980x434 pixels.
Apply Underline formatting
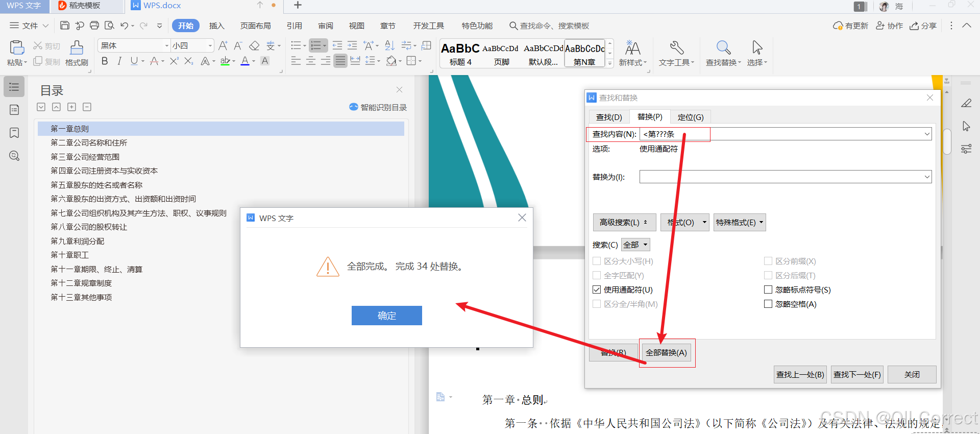[x=134, y=61]
